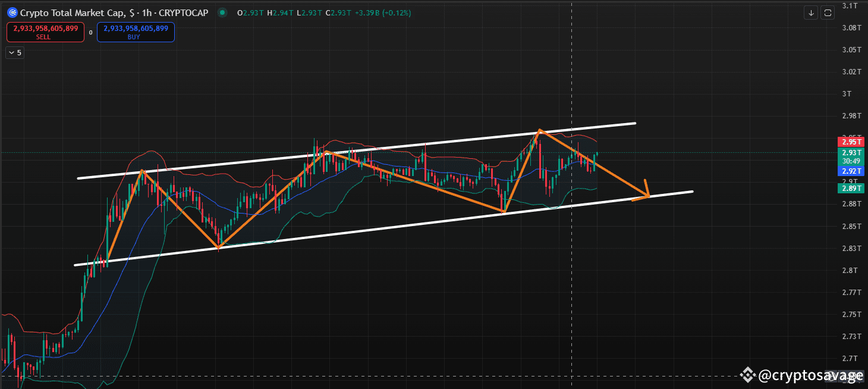This screenshot has width=868, height=389.
Task: Click the 3.1T price axis label
Action: point(849,6)
